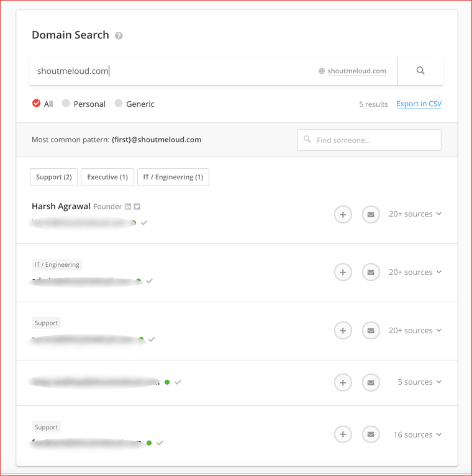Expand the 5 sources dropdown
Screen dimensions: 472x476
point(419,382)
